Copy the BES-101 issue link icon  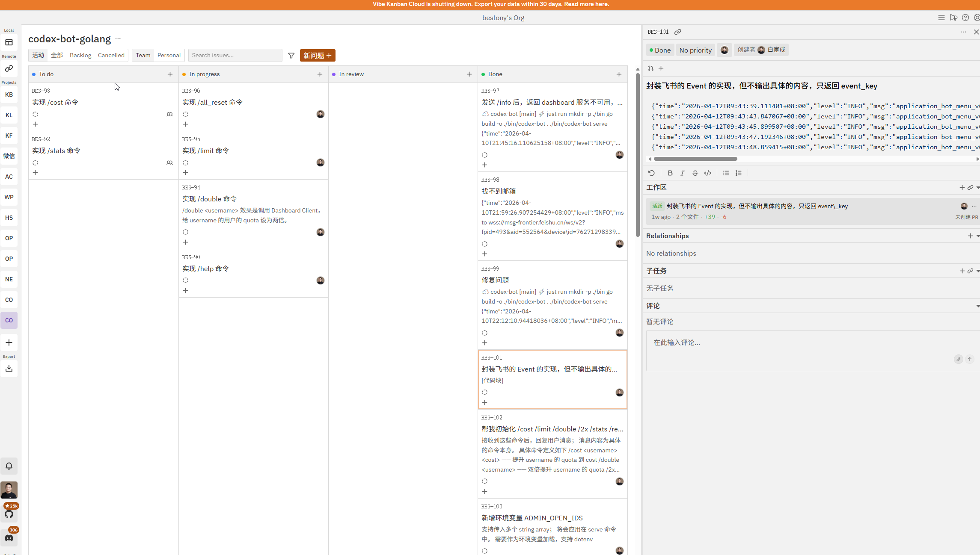click(678, 32)
